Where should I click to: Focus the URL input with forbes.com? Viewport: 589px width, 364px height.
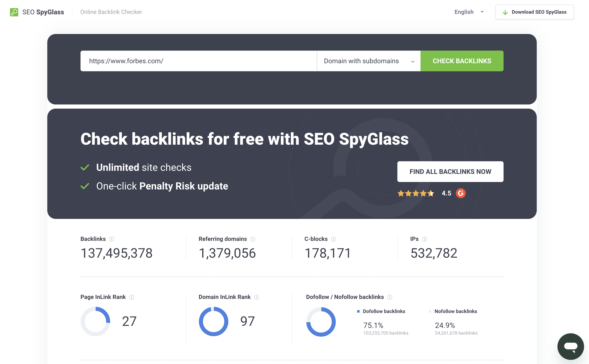(198, 61)
